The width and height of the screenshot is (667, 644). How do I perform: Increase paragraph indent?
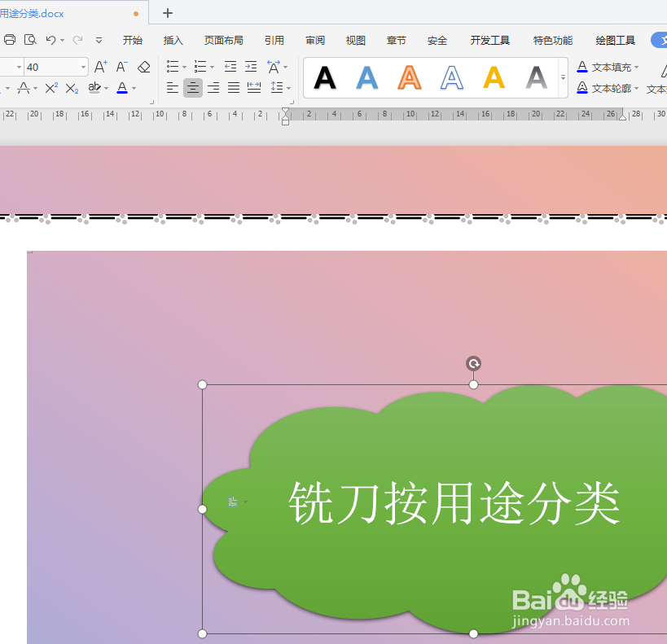click(251, 67)
